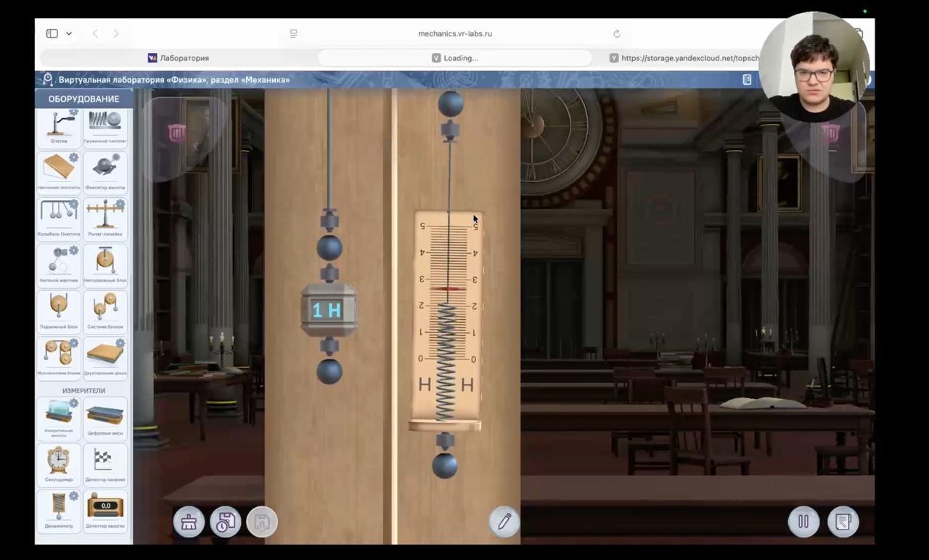Choose the Нитяной маятник pendulum tile

[x=59, y=265]
